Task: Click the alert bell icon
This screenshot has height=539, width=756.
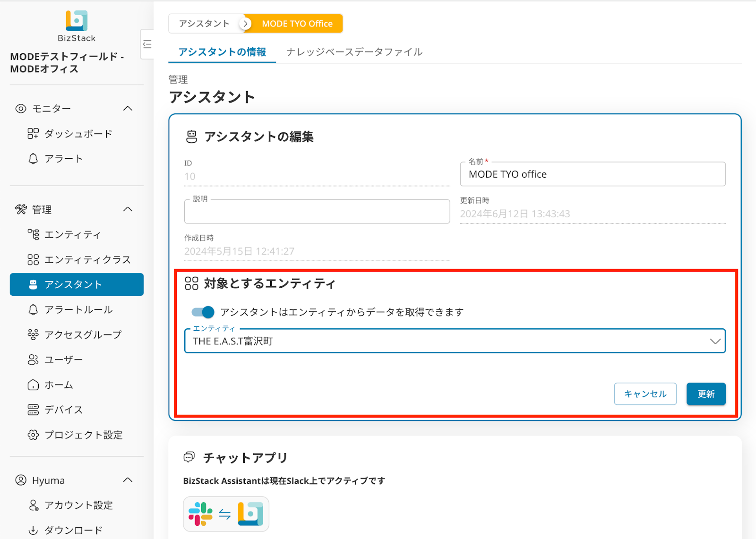Action: click(33, 159)
